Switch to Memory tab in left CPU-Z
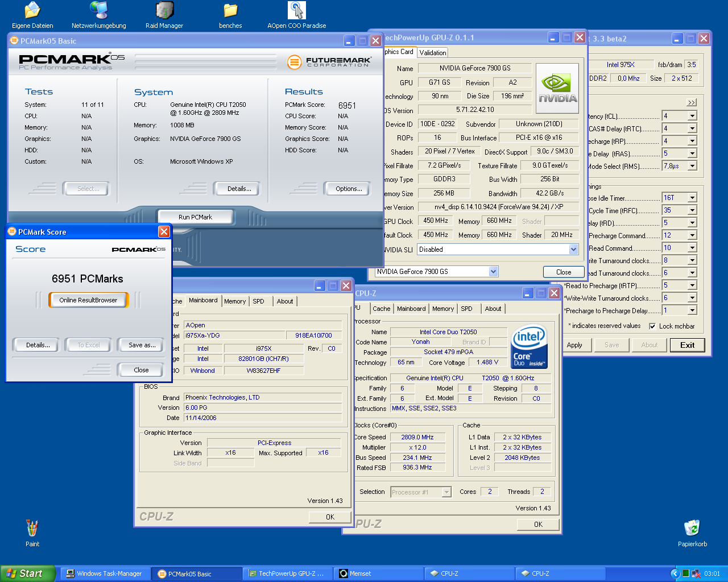This screenshot has height=582, width=728. pos(235,301)
